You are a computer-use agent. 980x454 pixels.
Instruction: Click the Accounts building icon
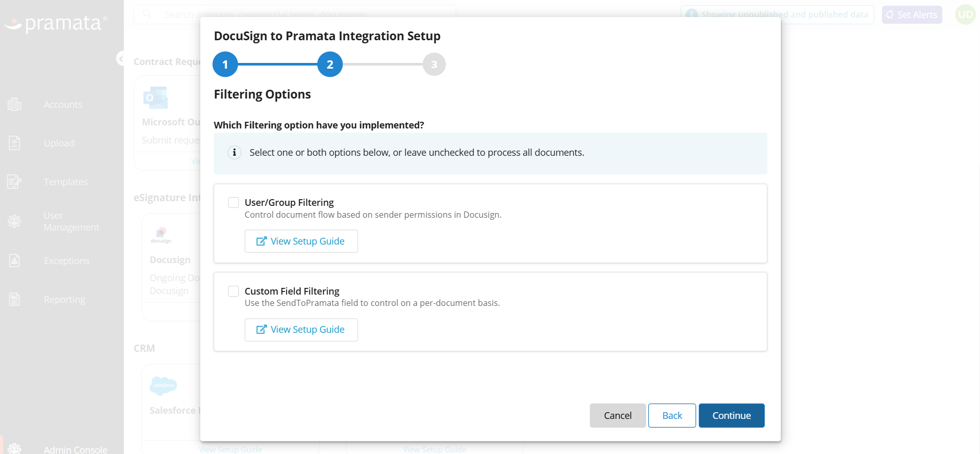(x=14, y=105)
